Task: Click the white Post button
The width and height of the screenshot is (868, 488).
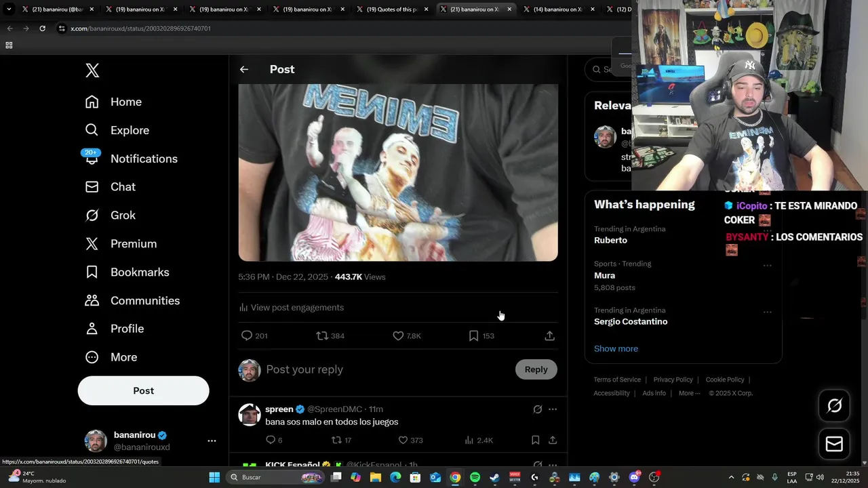Action: click(143, 391)
